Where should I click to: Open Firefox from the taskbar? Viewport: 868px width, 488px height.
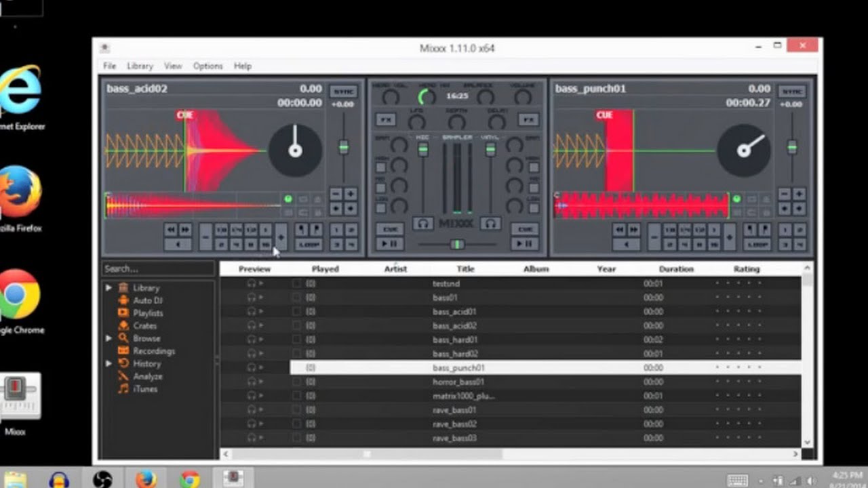pyautogui.click(x=146, y=479)
